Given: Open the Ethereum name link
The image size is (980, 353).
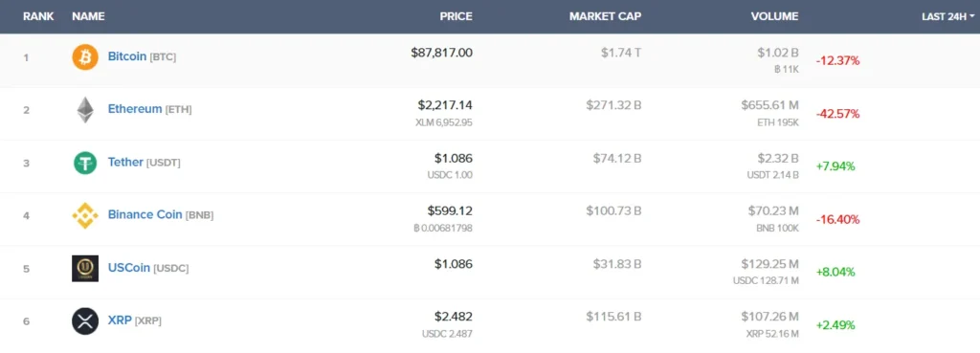Looking at the screenshot, I should pyautogui.click(x=134, y=109).
